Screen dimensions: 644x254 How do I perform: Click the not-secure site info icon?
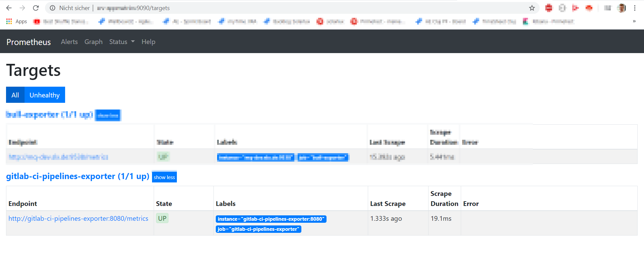pos(52,8)
